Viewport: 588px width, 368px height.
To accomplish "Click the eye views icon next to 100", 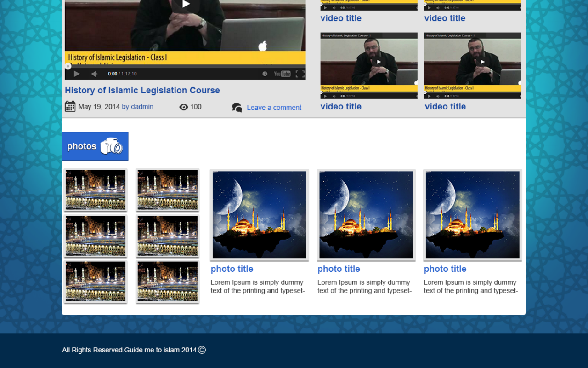I will tap(184, 107).
